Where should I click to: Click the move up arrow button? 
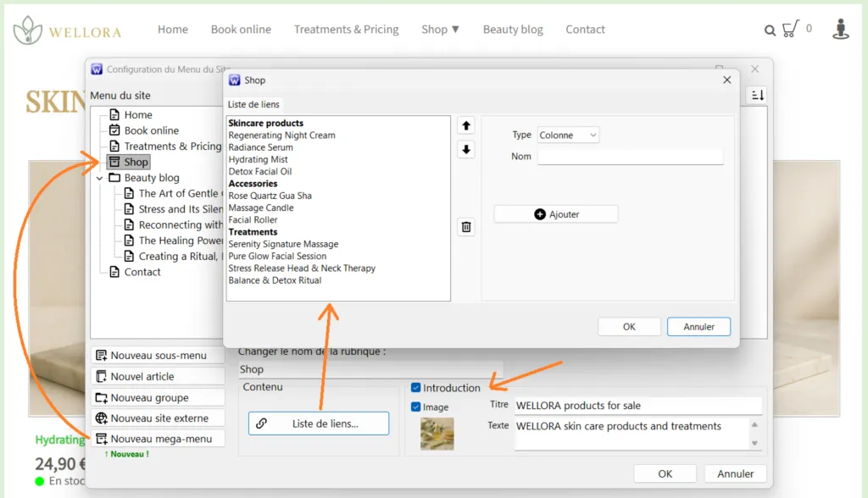coord(466,125)
